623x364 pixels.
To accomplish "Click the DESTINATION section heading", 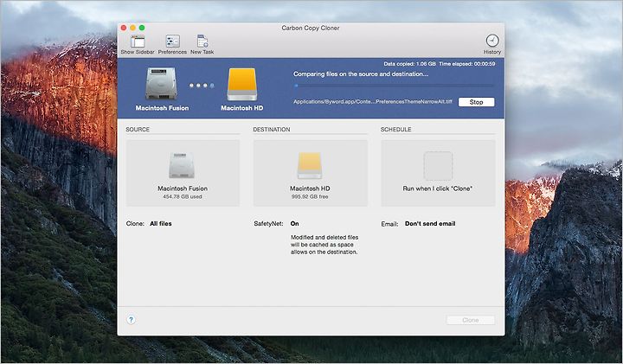I will [x=272, y=130].
